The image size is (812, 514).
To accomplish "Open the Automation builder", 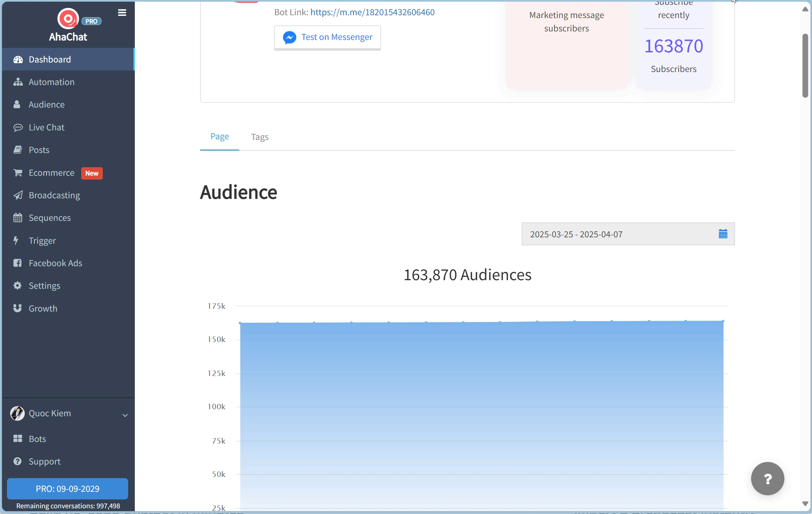I will (x=51, y=82).
